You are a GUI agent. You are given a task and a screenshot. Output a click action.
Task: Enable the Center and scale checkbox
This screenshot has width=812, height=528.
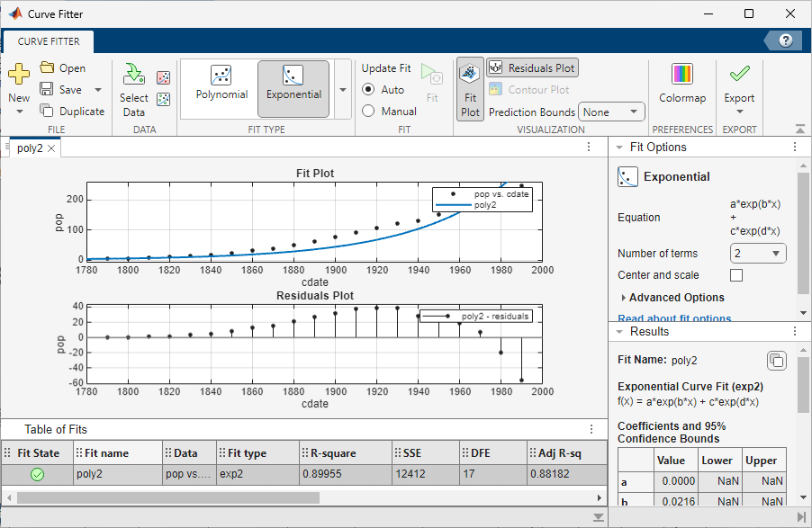(735, 275)
